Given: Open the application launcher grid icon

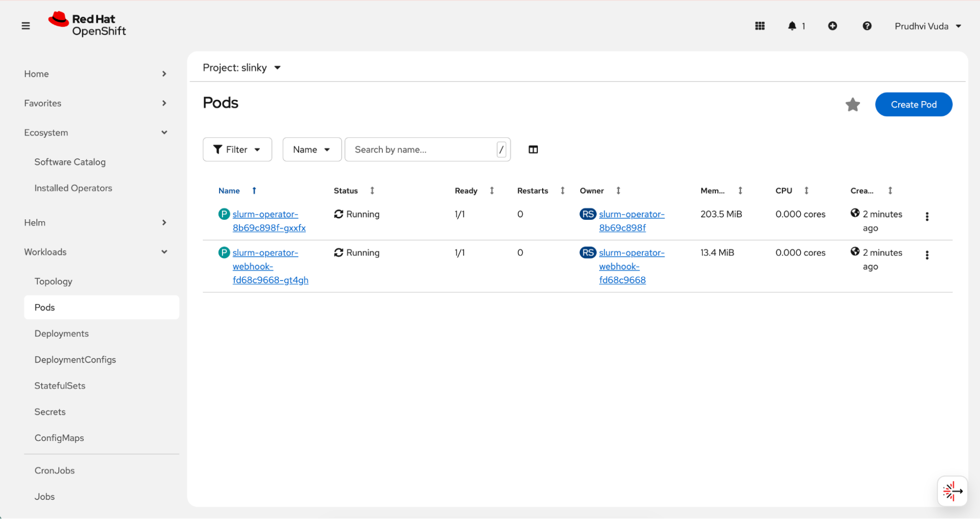Looking at the screenshot, I should point(760,26).
